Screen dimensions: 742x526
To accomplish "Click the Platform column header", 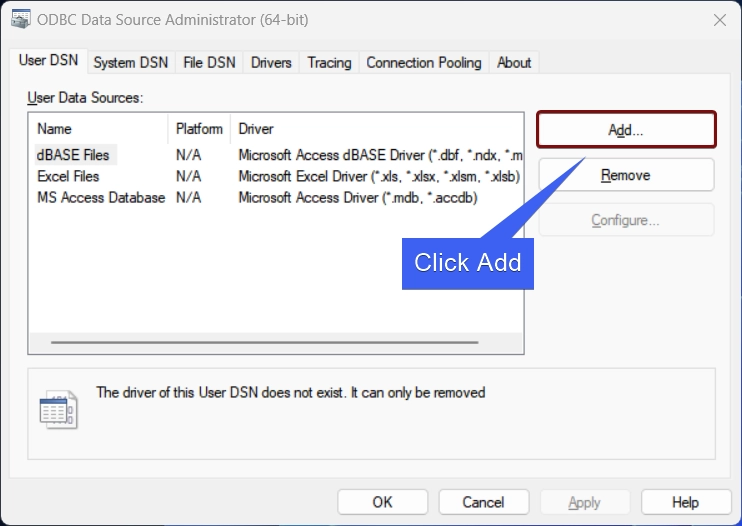I will 199,129.
